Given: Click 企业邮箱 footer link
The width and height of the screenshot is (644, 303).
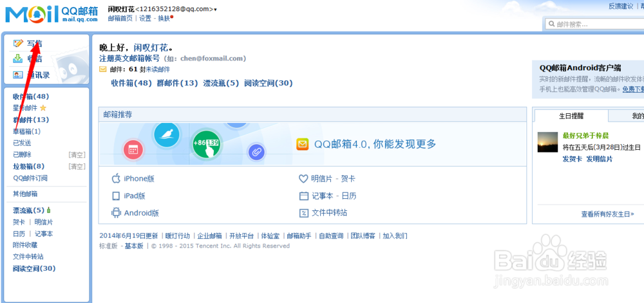Looking at the screenshot, I should point(209,235).
